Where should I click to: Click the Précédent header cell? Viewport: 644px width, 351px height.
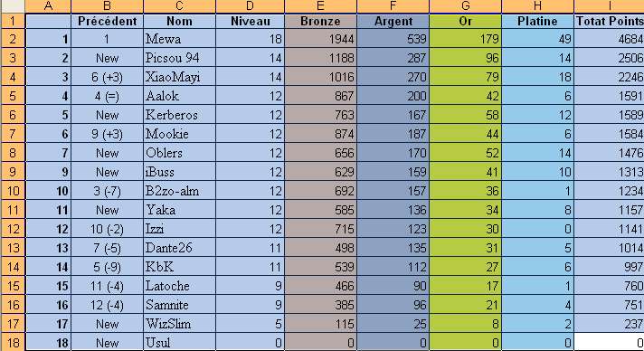click(108, 21)
